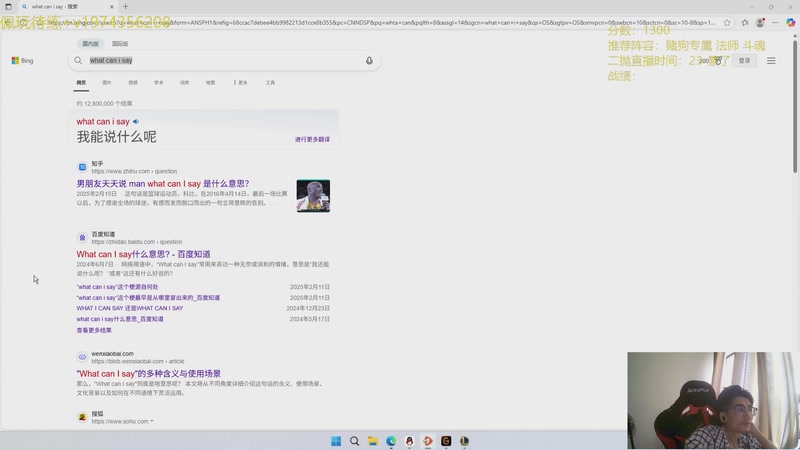This screenshot has width=800, height=450.
Task: Play pronunciation speaker icon beside translation
Action: pyautogui.click(x=136, y=121)
